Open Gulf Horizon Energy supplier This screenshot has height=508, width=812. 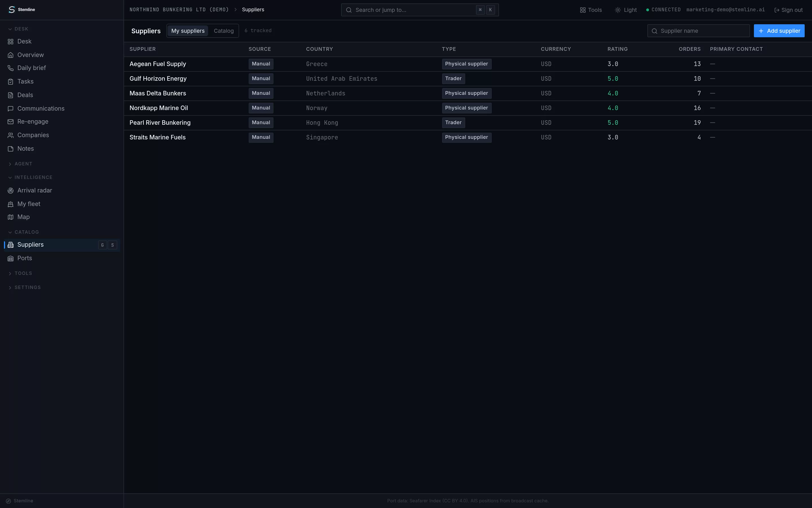(158, 79)
